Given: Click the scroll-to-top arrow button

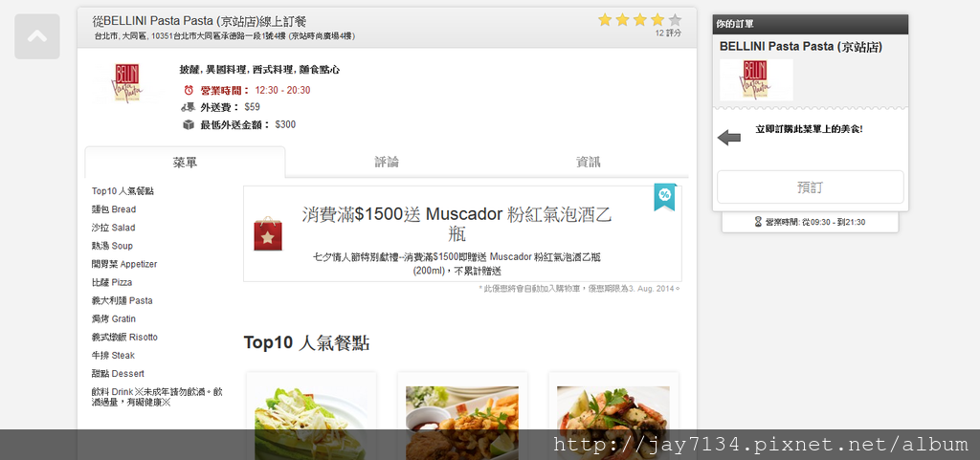Looking at the screenshot, I should coord(37,36).
